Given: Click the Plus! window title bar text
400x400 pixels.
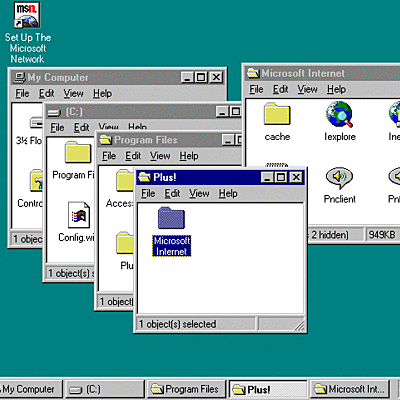Looking at the screenshot, I should pos(165,177).
